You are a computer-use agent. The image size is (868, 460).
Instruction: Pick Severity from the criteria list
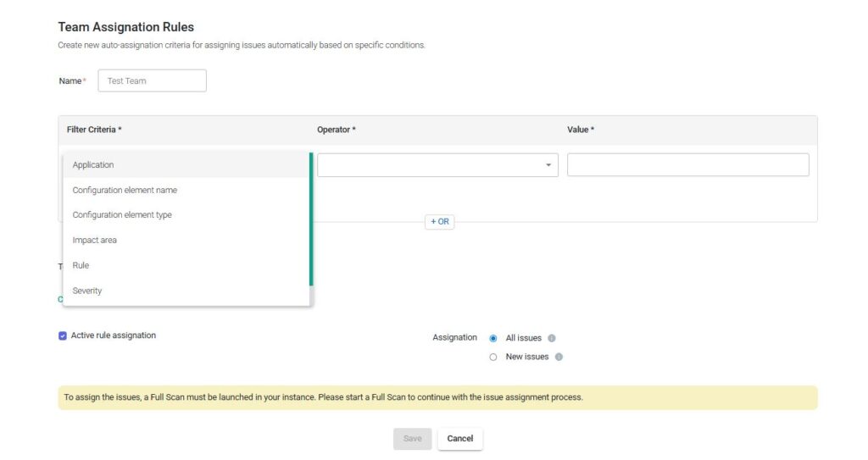click(87, 291)
